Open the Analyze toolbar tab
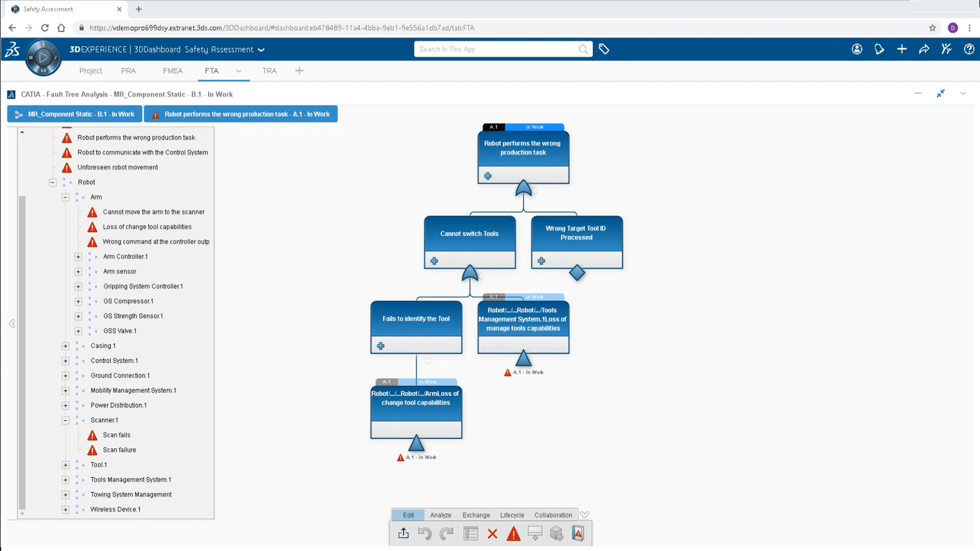 click(440, 515)
